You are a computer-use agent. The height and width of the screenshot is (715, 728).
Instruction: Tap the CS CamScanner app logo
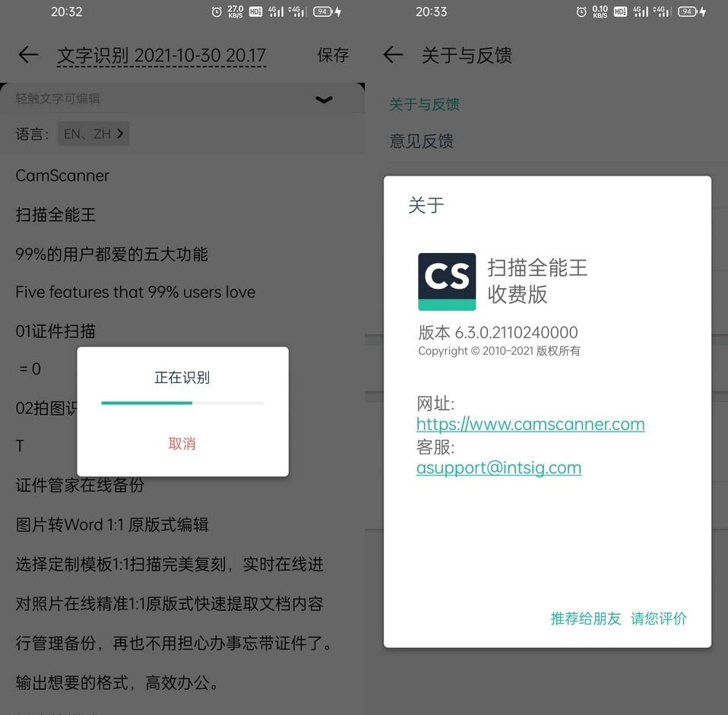(447, 282)
